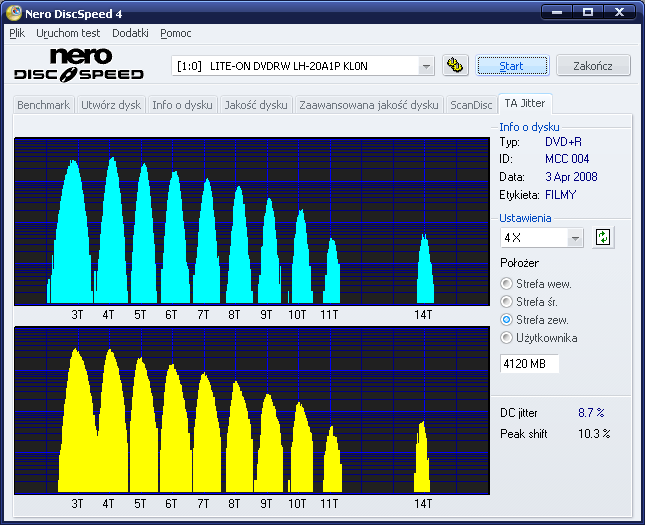The height and width of the screenshot is (525, 645).
Task: Click the label text FILMY
Action: [x=560, y=195]
